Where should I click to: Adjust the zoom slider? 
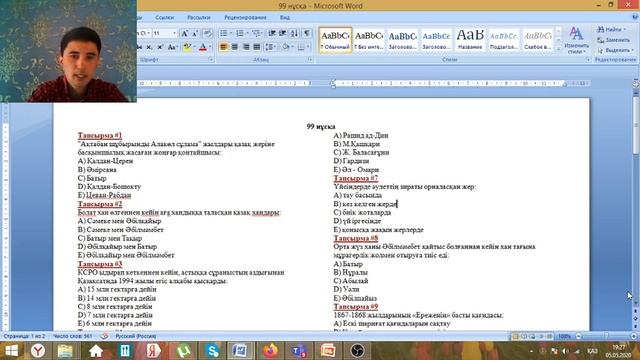(607, 336)
